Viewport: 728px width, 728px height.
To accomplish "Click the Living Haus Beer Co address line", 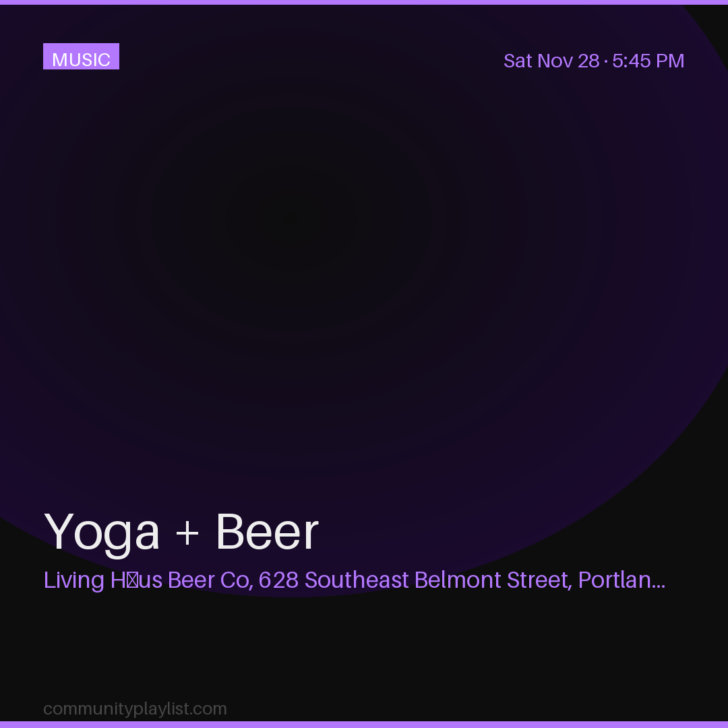I will [x=355, y=580].
